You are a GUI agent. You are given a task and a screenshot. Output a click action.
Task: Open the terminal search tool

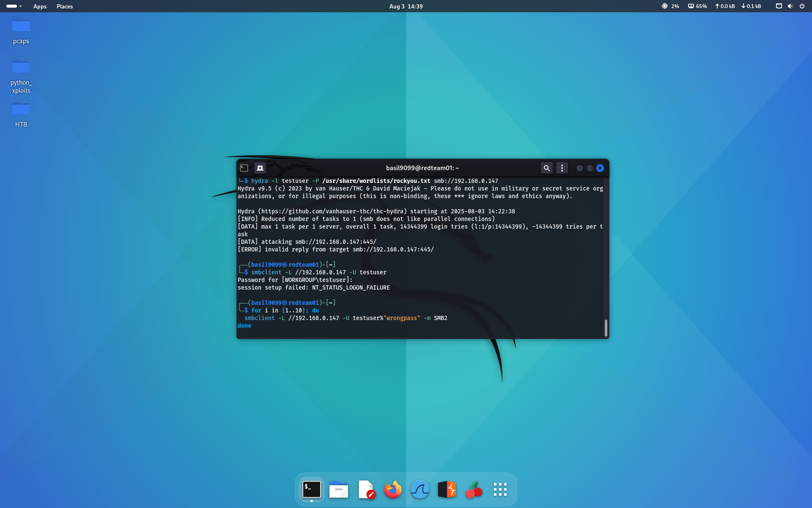546,168
